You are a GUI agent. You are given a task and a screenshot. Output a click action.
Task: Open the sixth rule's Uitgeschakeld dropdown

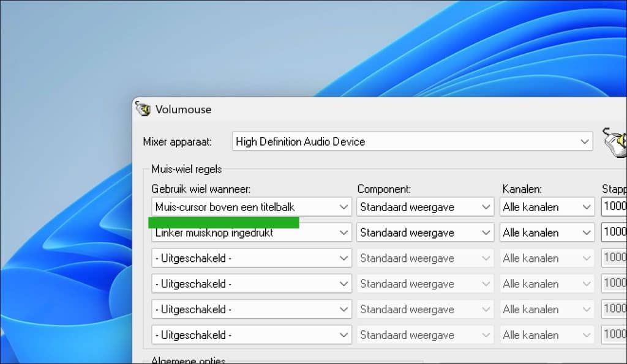(x=252, y=335)
